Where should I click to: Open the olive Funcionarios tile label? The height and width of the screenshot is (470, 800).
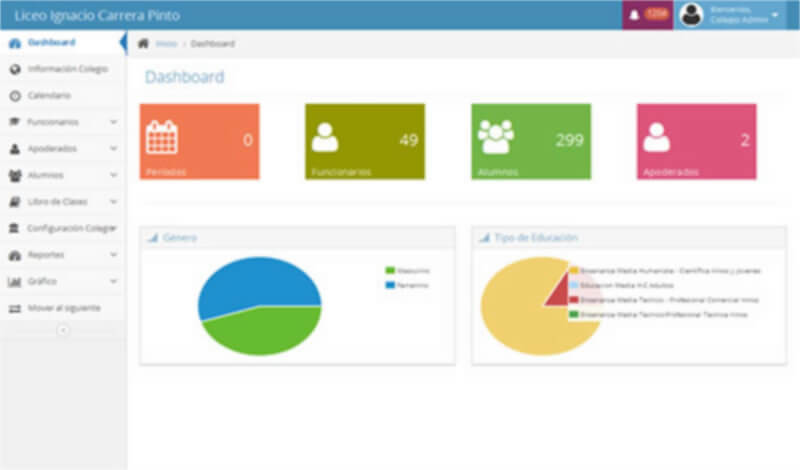point(341,172)
